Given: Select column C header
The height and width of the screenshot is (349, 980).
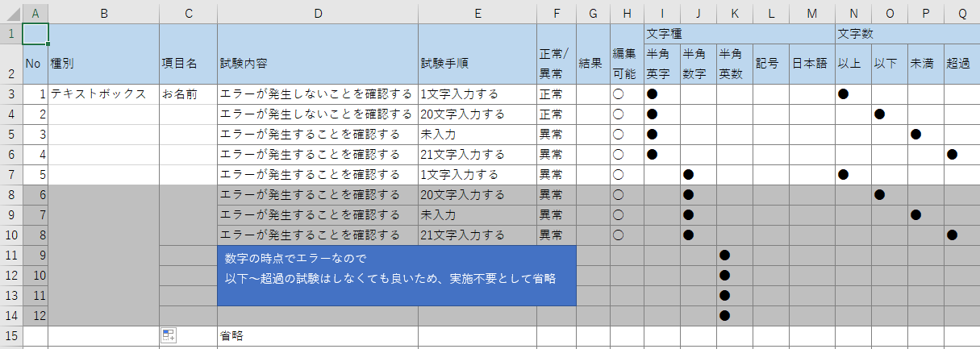Looking at the screenshot, I should pyautogui.click(x=189, y=14).
